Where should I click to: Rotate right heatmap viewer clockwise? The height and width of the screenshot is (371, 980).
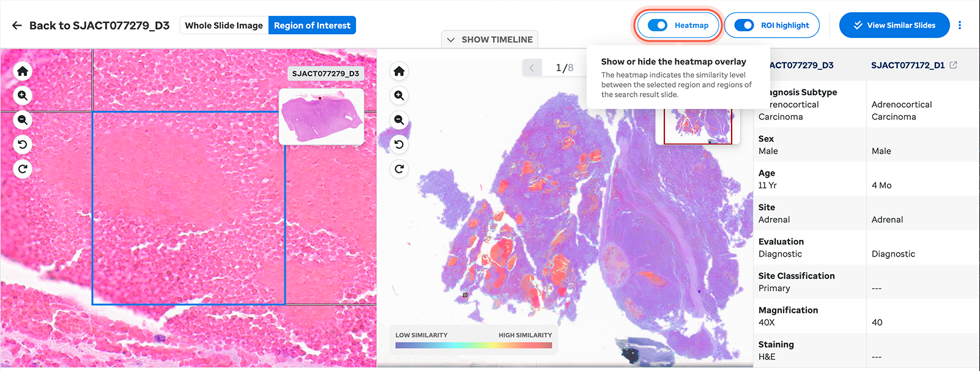tap(399, 169)
